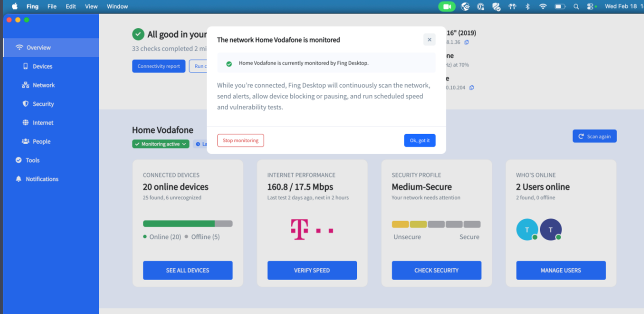
Task: Select the Network icon in sidebar
Action: pyautogui.click(x=26, y=85)
